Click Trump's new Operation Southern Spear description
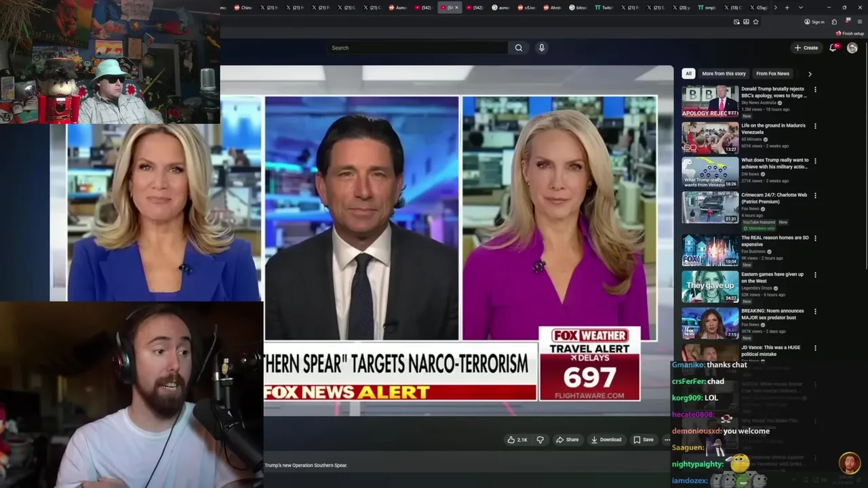 point(306,466)
